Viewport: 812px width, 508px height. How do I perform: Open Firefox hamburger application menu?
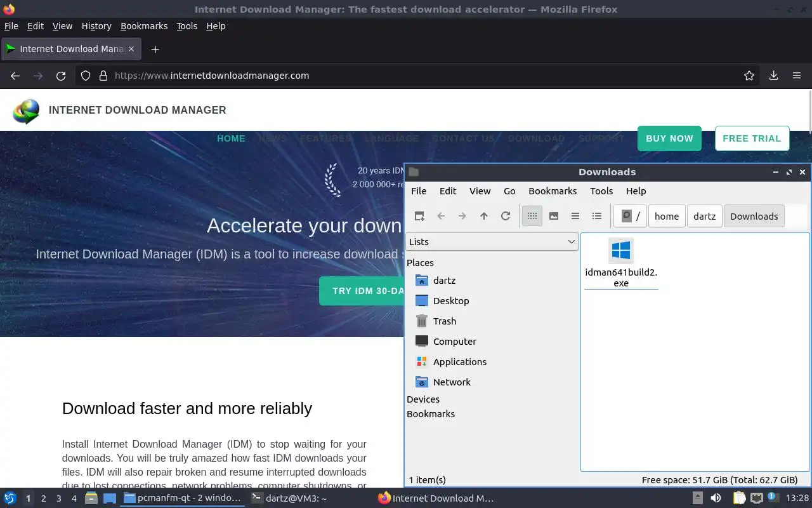(x=797, y=76)
